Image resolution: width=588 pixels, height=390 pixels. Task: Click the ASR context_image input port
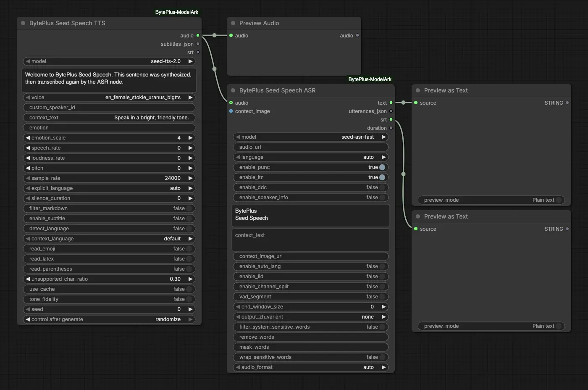231,111
